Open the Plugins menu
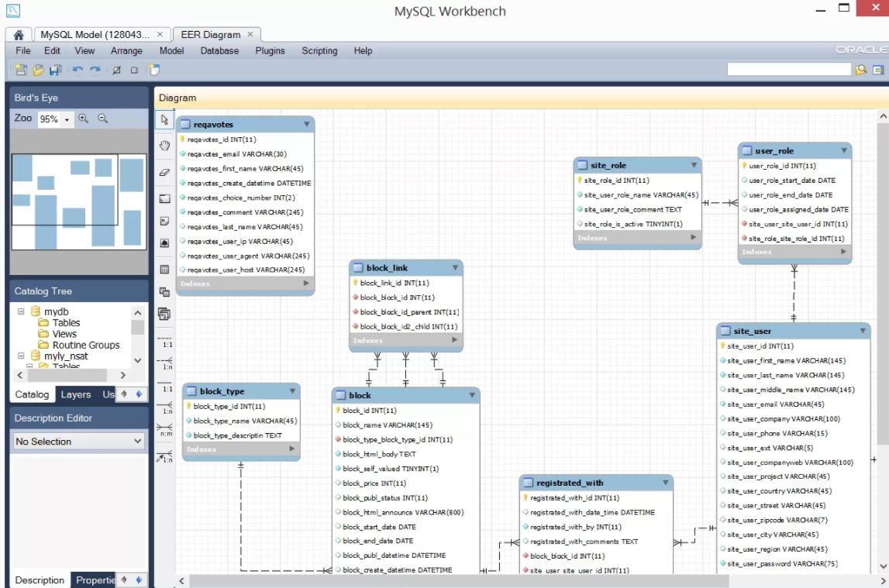 pyautogui.click(x=270, y=50)
